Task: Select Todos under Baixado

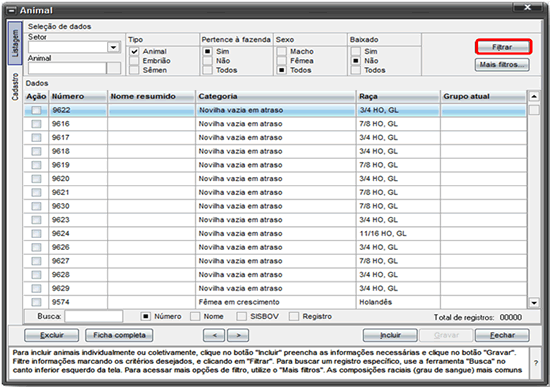Action: (356, 70)
